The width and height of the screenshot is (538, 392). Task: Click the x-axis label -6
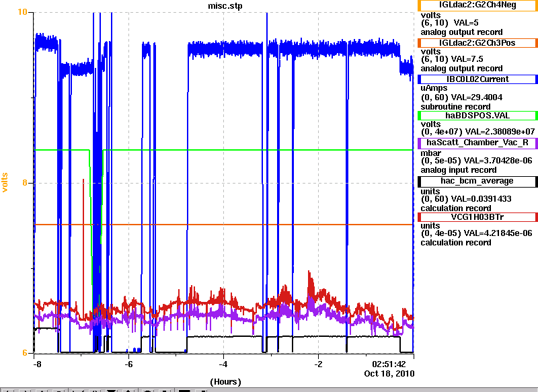128,364
